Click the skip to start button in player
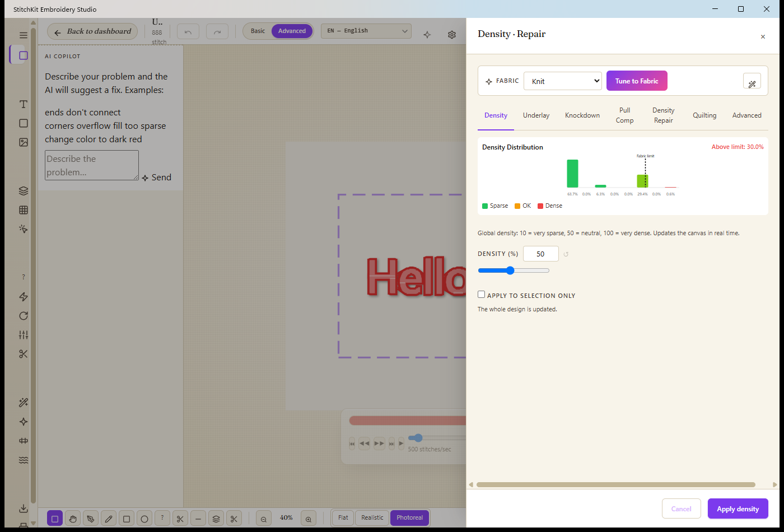Screen dimensions: 784x532 352,444
